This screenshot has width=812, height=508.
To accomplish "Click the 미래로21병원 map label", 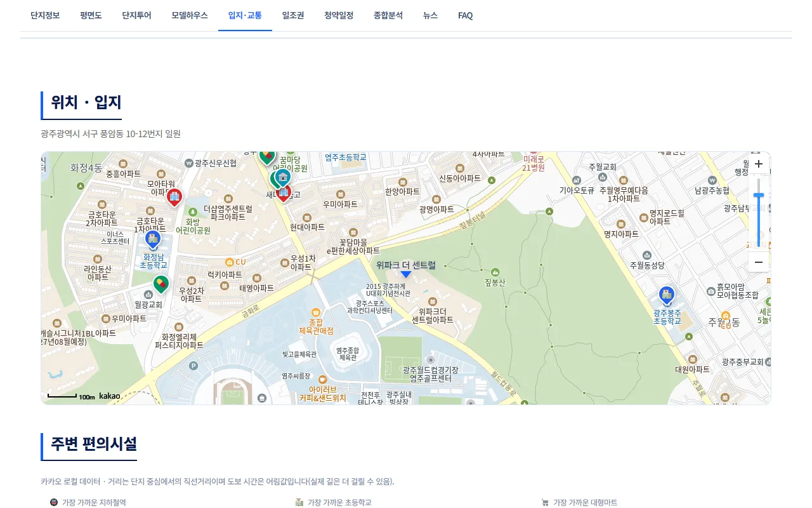I will click(x=534, y=163).
